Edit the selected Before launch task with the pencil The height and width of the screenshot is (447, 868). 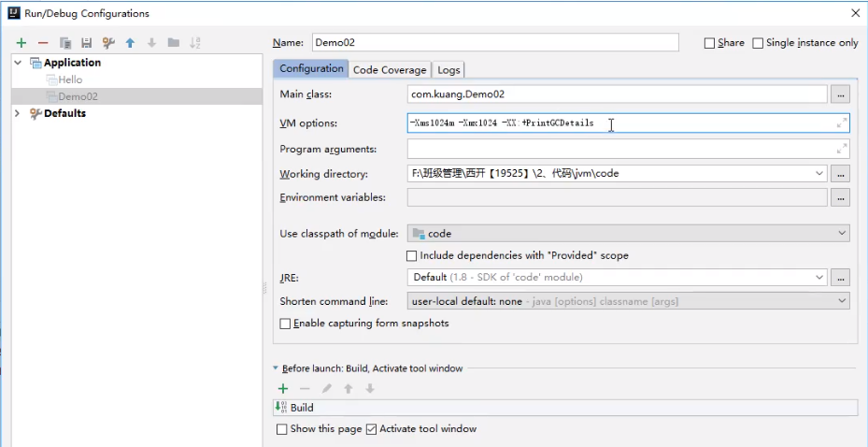point(327,389)
